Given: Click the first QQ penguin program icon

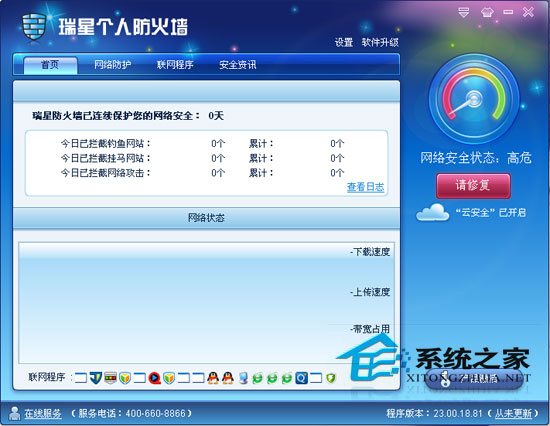Looking at the screenshot, I should pyautogui.click(x=213, y=378).
